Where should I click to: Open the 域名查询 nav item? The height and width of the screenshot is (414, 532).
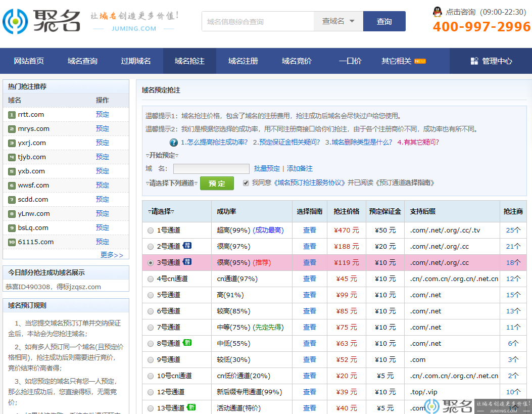pos(82,61)
